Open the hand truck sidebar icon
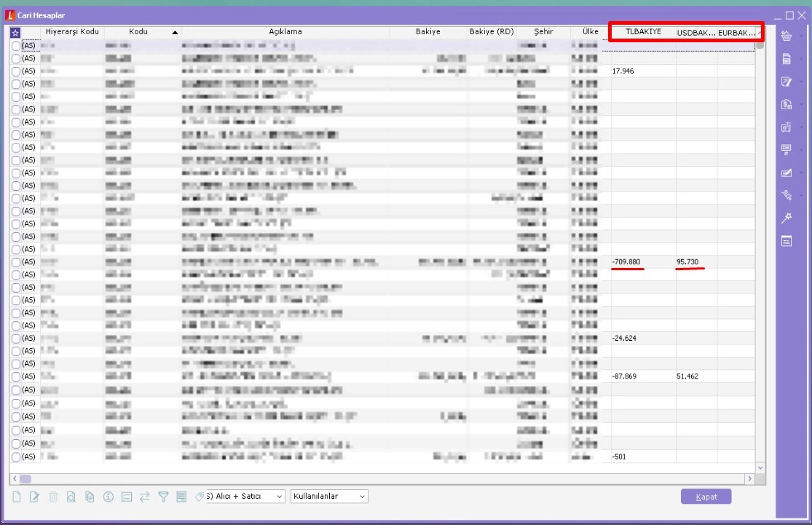This screenshot has height=525, width=812. (787, 195)
